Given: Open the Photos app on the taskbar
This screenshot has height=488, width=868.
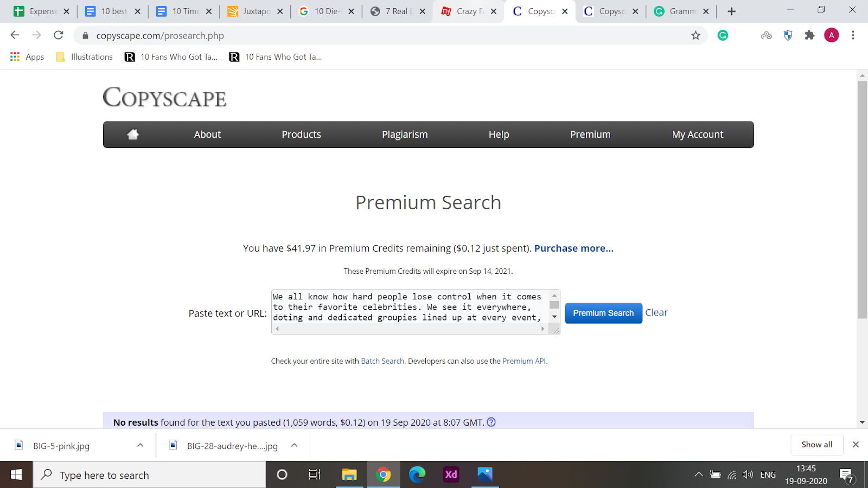Looking at the screenshot, I should 485,475.
